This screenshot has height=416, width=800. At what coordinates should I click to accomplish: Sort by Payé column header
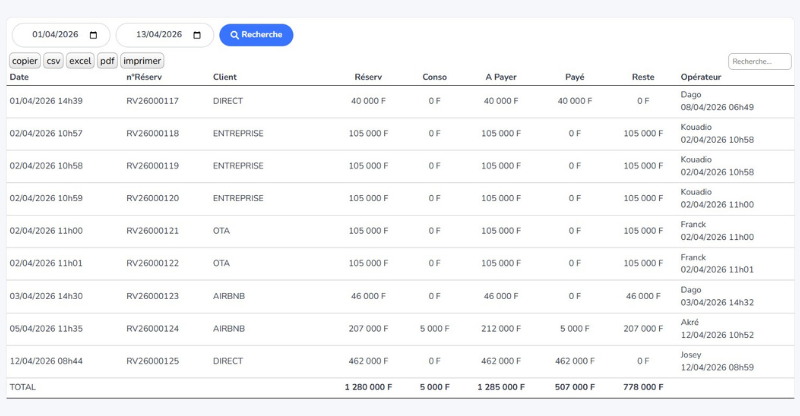(575, 77)
